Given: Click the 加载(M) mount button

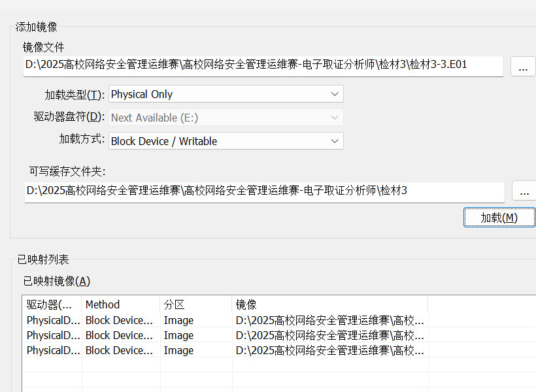Looking at the screenshot, I should pyautogui.click(x=499, y=218).
